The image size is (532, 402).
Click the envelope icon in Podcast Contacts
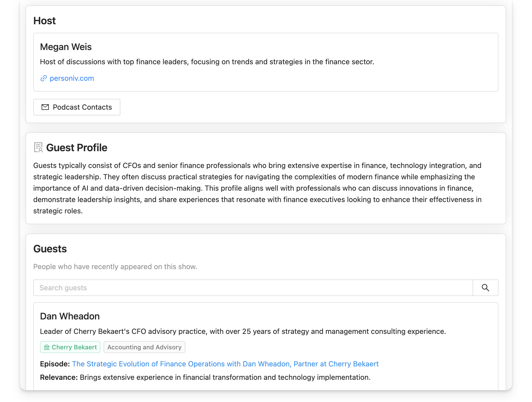45,107
